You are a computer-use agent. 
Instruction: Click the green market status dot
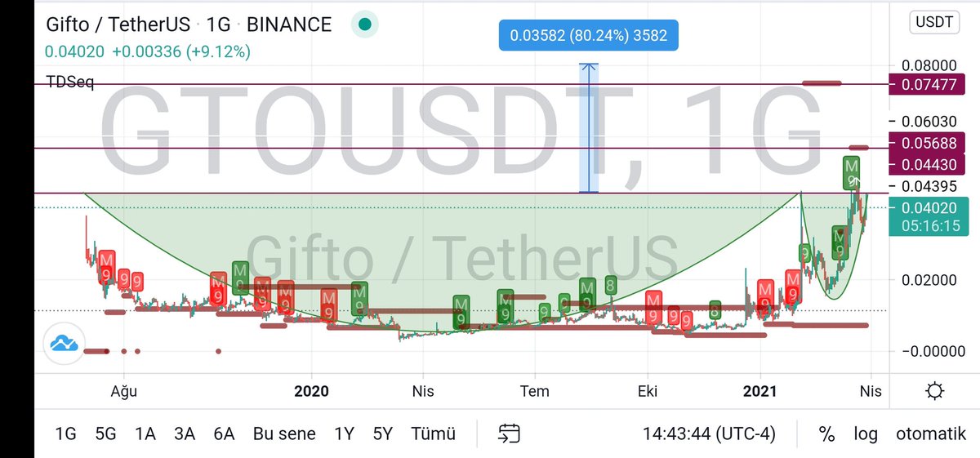pos(365,24)
